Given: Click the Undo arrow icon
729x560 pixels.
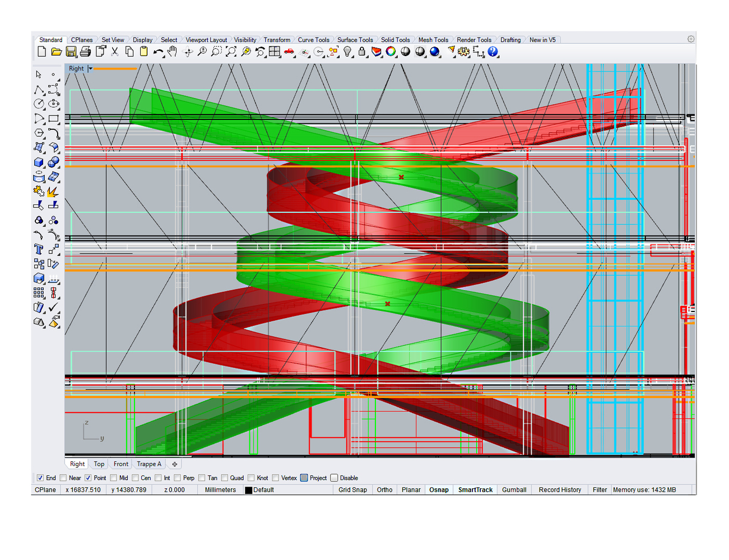Looking at the screenshot, I should [x=159, y=52].
